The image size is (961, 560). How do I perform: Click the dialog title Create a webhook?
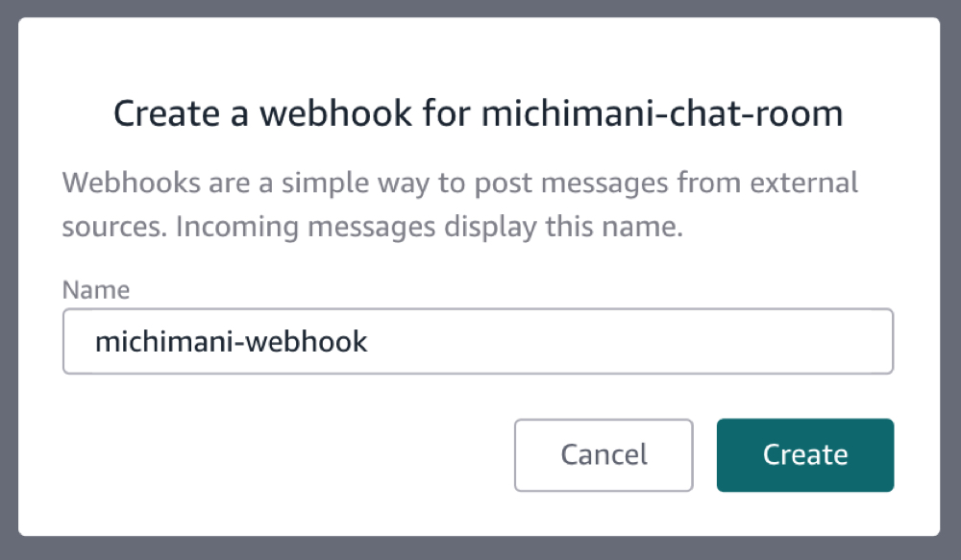288,112
